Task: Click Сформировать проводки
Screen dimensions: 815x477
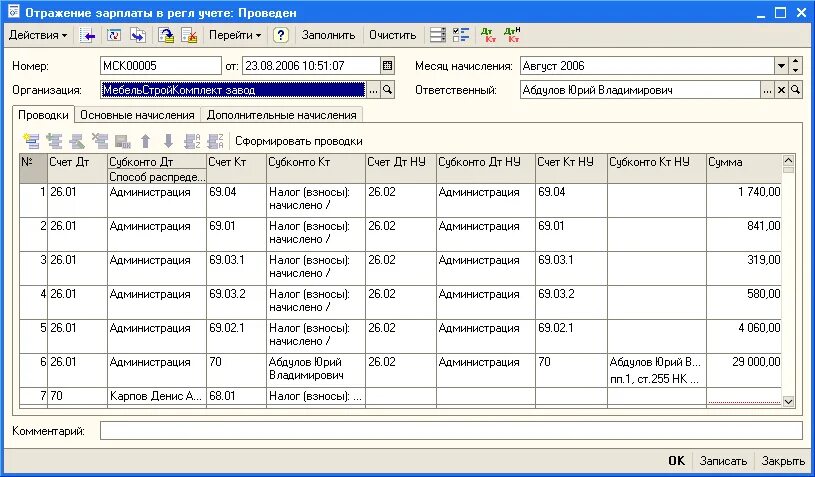Action: (299, 141)
